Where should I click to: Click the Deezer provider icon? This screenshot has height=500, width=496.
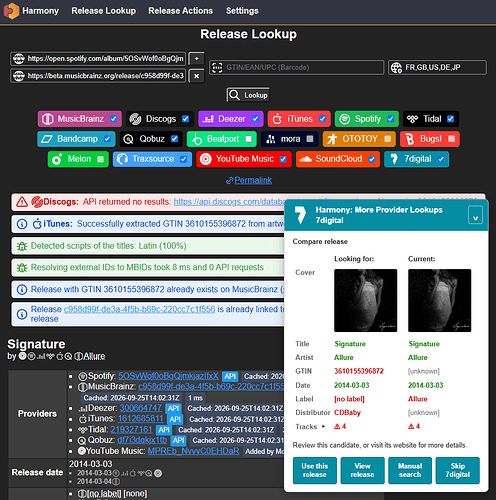tap(208, 119)
